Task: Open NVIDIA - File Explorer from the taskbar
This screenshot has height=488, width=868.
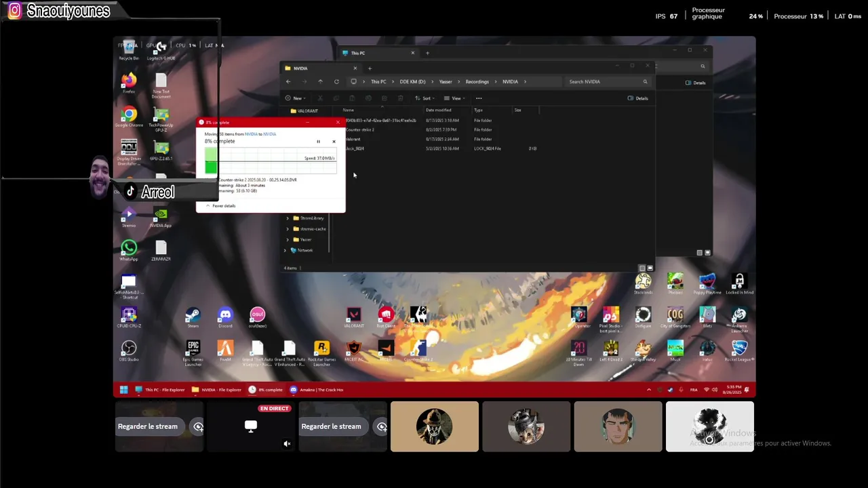Action: pos(216,390)
